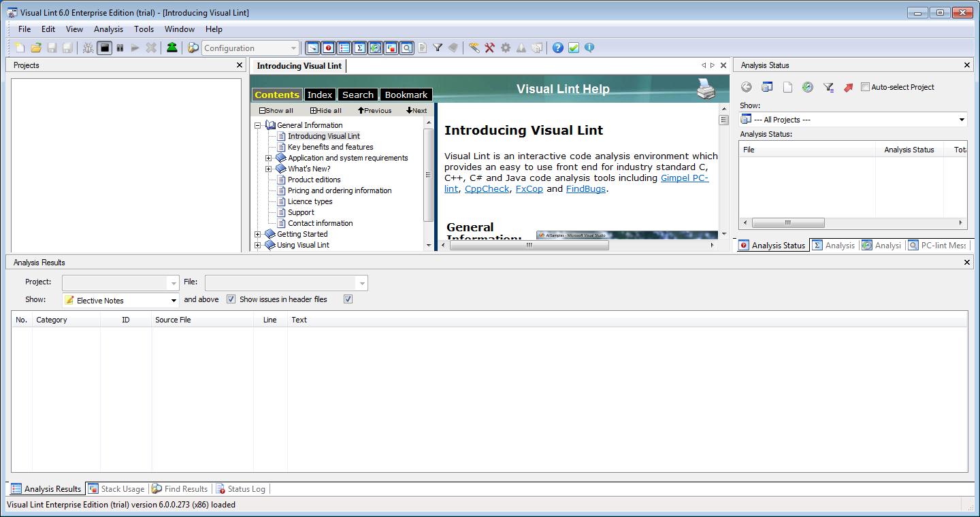Open the Tools menu
This screenshot has width=980, height=517.
(144, 29)
